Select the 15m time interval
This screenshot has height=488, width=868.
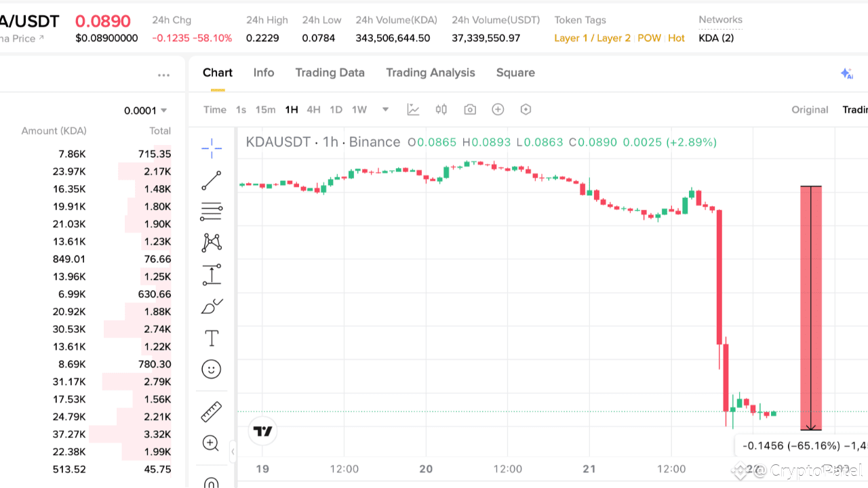pos(265,110)
